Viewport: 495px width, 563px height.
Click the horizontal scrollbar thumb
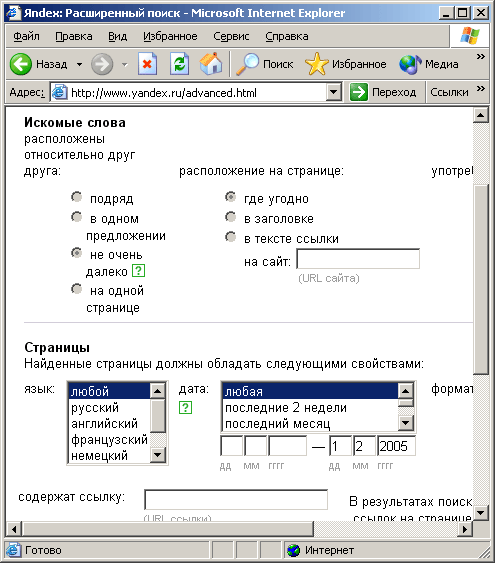168,529
